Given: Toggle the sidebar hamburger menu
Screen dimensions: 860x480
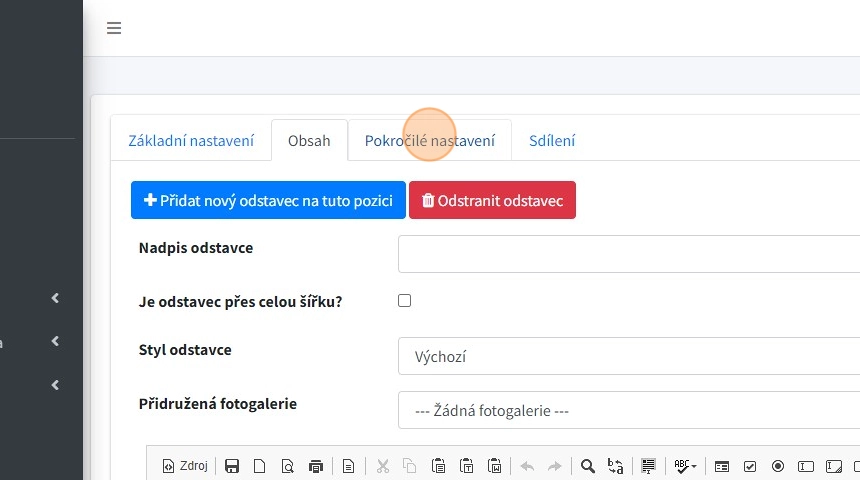Looking at the screenshot, I should click(x=114, y=28).
